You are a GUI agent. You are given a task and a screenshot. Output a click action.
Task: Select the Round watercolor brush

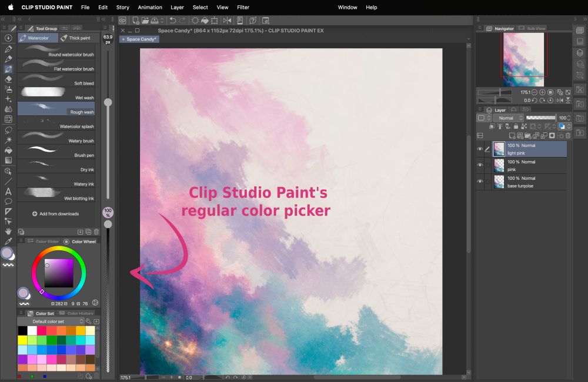click(56, 51)
